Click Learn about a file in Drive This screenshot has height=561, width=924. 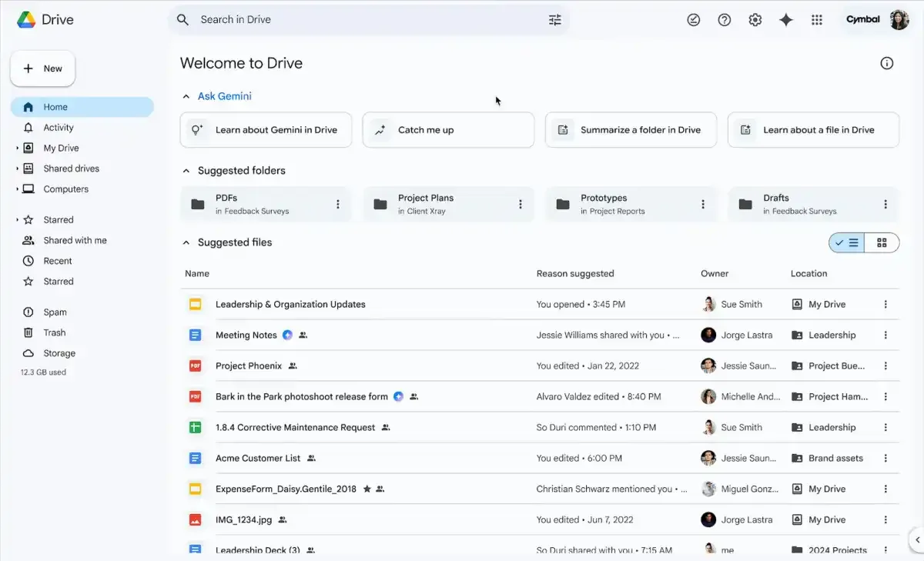coord(813,130)
